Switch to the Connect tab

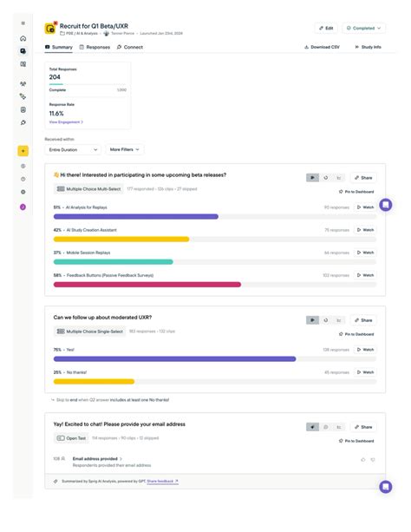click(129, 47)
